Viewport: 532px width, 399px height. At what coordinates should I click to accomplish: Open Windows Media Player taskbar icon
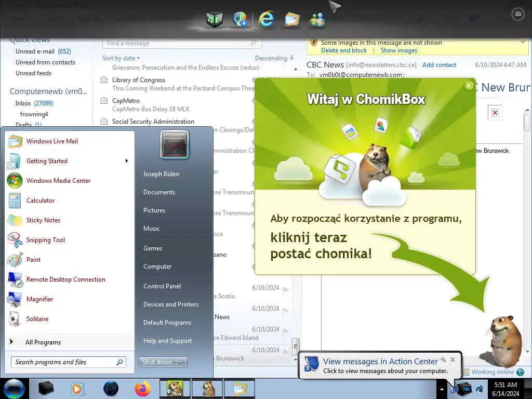point(77,389)
